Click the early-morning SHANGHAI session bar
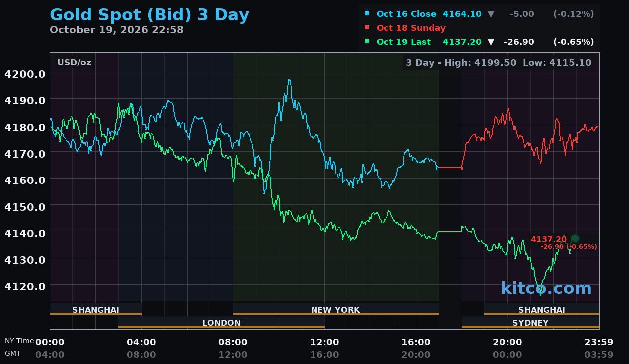This screenshot has height=364, width=629. coord(96,309)
